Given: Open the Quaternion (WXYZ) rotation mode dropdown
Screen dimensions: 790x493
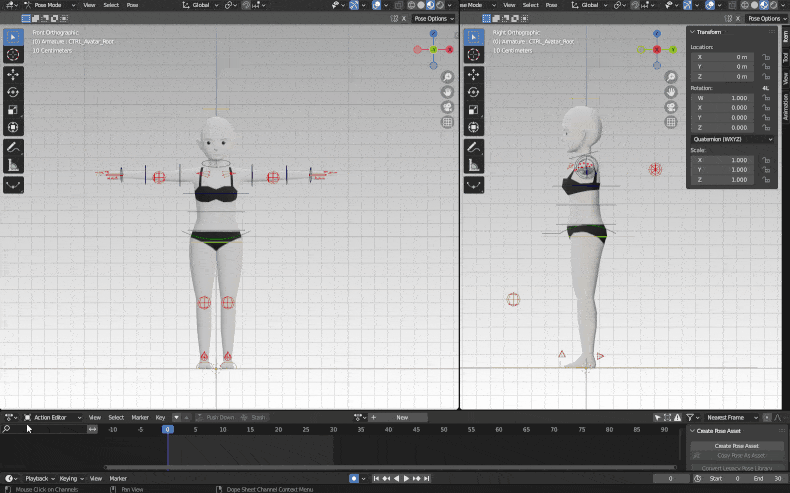Looking at the screenshot, I should tap(731, 139).
